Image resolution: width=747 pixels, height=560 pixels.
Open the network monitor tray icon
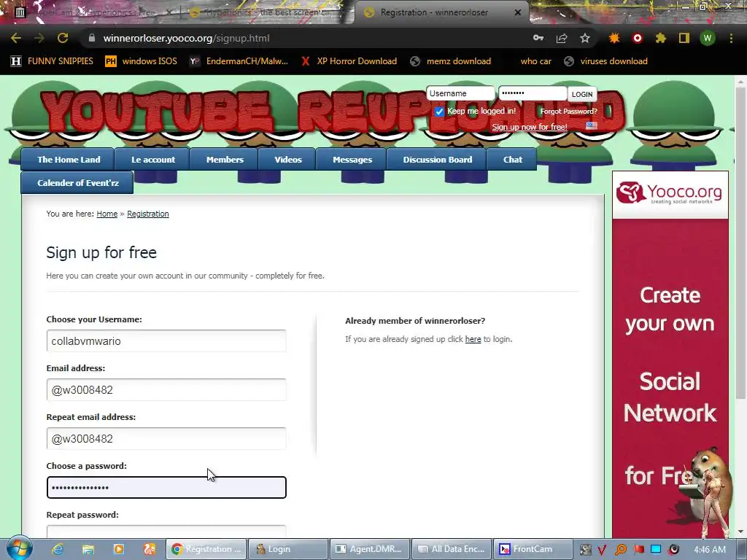tap(656, 549)
